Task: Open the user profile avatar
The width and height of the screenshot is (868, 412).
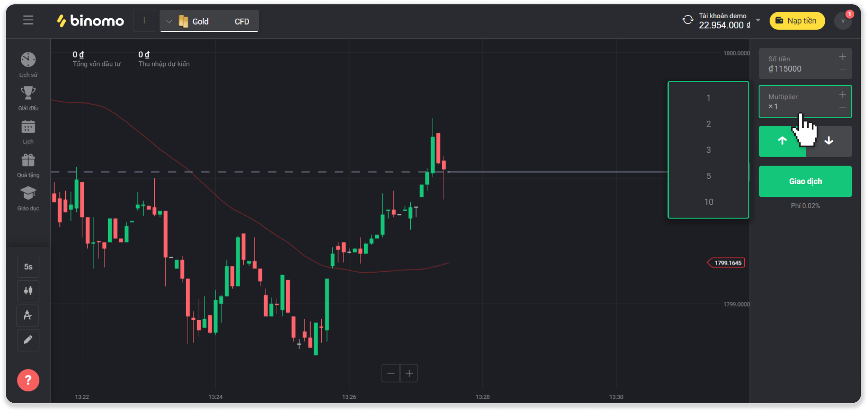Action: (x=843, y=21)
